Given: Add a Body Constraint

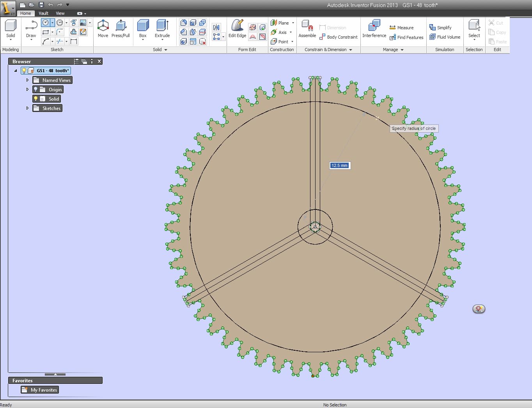Looking at the screenshot, I should point(338,37).
